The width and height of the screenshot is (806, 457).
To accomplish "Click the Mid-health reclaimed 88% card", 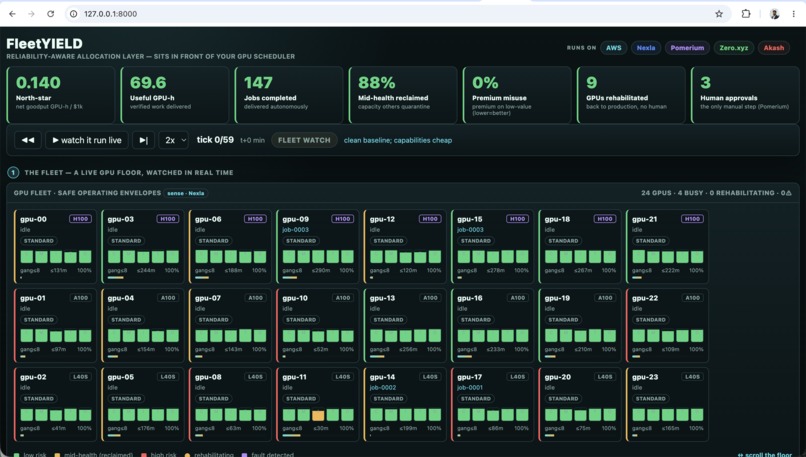I will point(403,95).
